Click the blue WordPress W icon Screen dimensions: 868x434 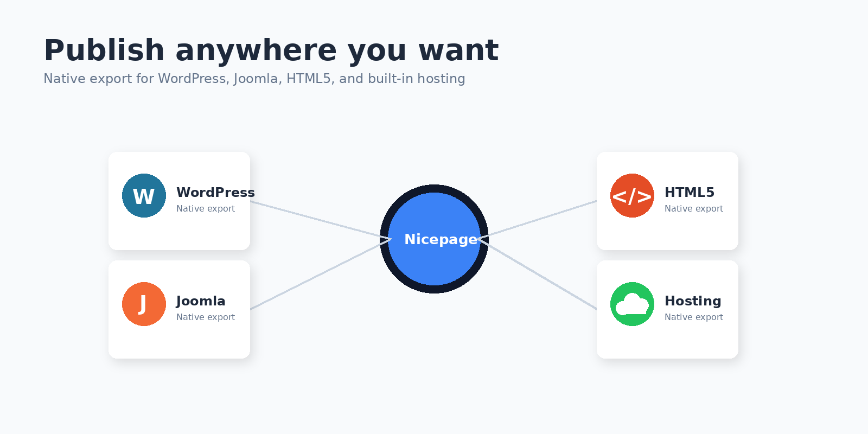point(144,196)
